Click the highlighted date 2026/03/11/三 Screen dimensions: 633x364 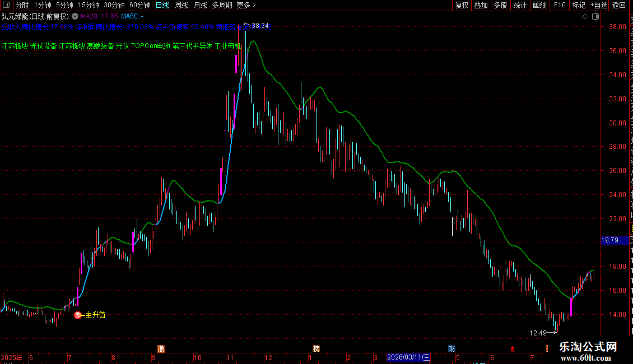click(x=408, y=357)
